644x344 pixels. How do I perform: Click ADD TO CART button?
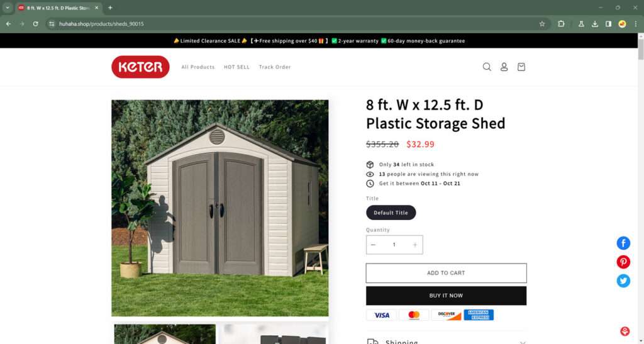(446, 273)
